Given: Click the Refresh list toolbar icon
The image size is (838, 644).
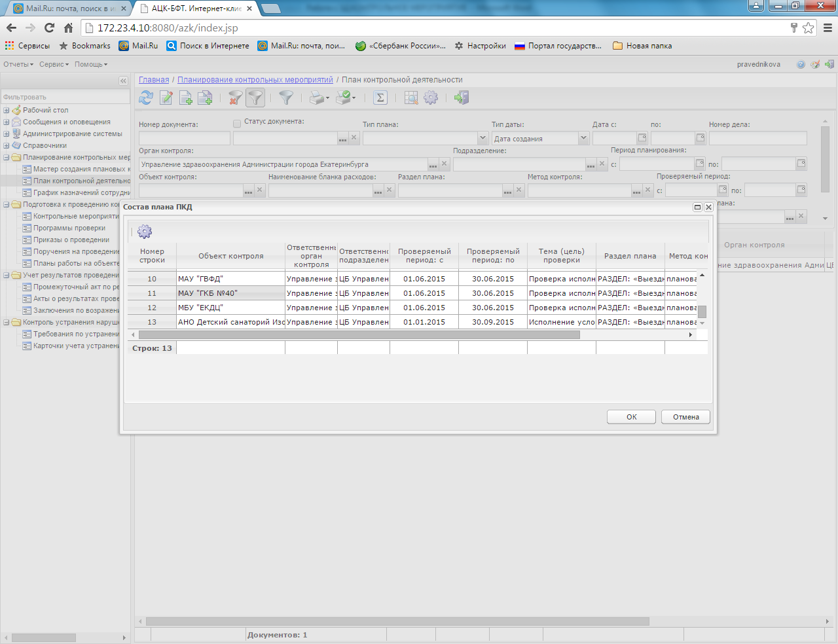Looking at the screenshot, I should tap(146, 98).
